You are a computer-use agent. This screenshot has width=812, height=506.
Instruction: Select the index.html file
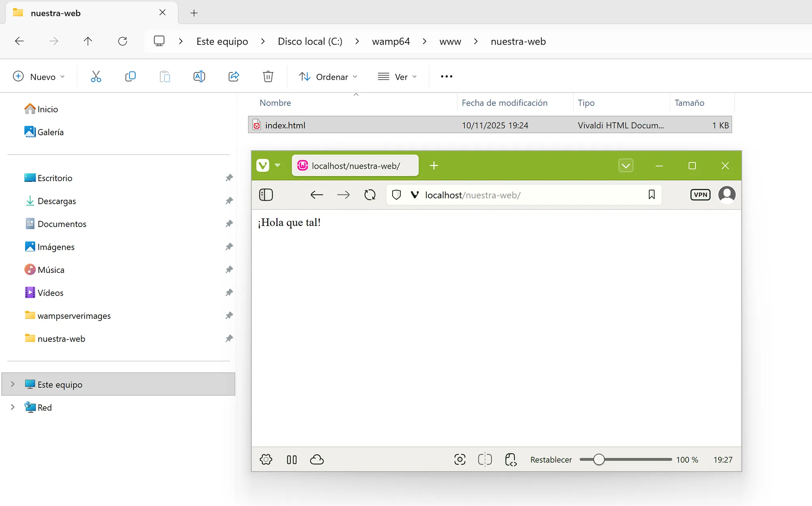coord(285,125)
